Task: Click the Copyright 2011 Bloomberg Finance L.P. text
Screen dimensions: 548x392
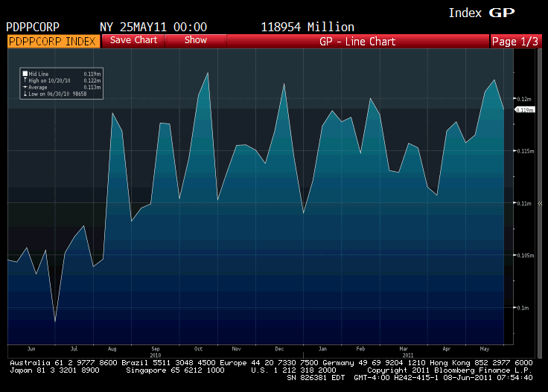Action: (x=450, y=370)
